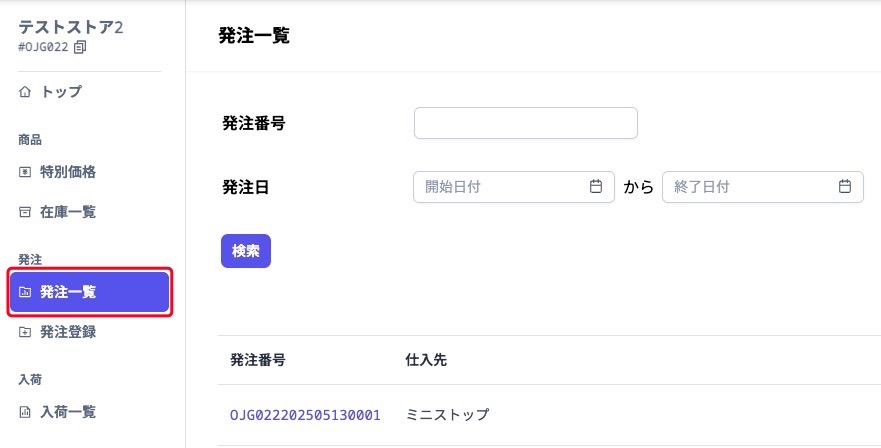Open the calendar icon in 開始日付 field
The image size is (881, 448).
pyautogui.click(x=596, y=187)
